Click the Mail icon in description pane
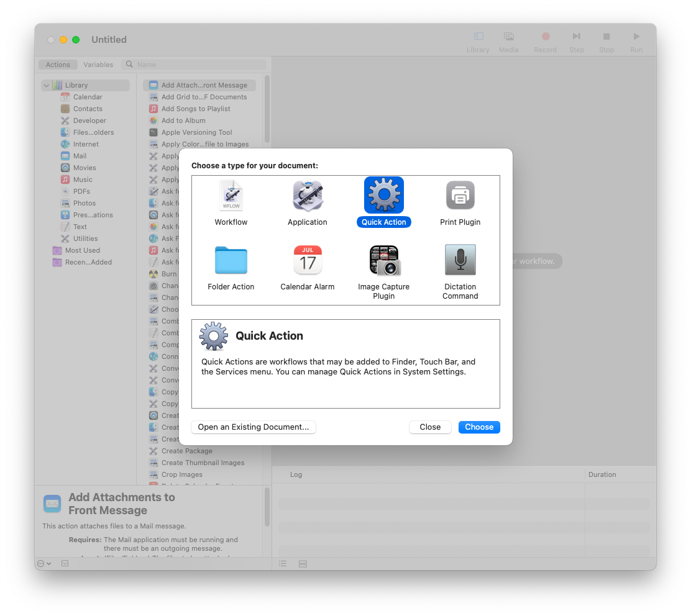691x616 pixels. tap(52, 504)
